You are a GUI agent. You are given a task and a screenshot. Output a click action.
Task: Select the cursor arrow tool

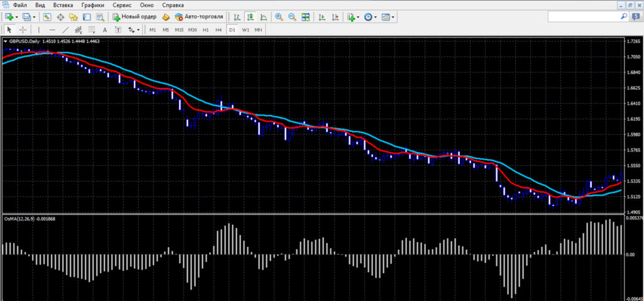[10, 30]
